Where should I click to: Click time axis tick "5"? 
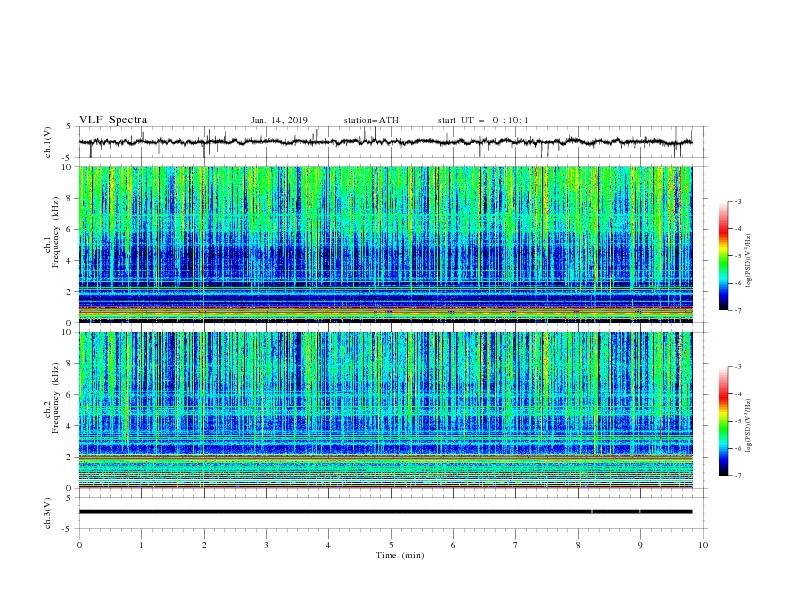point(391,545)
